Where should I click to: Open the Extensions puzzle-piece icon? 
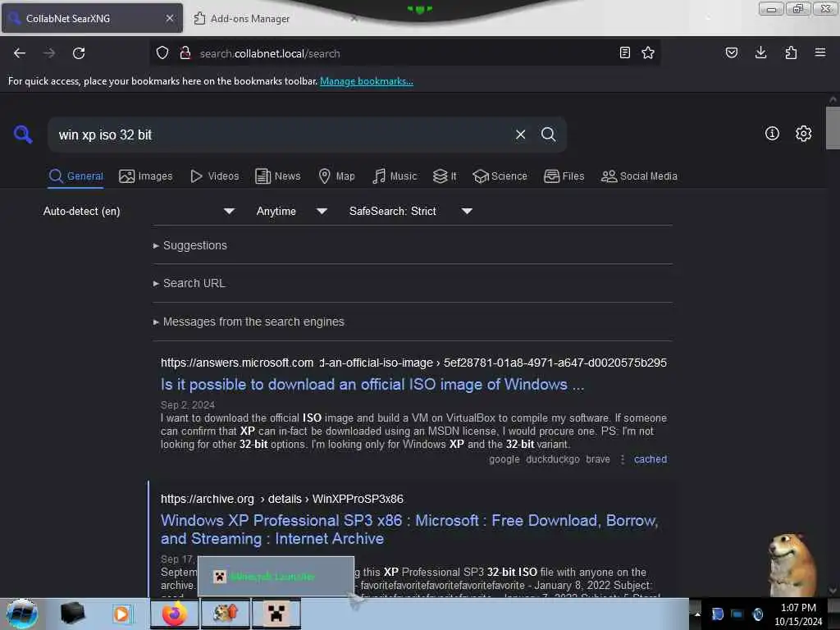point(791,52)
